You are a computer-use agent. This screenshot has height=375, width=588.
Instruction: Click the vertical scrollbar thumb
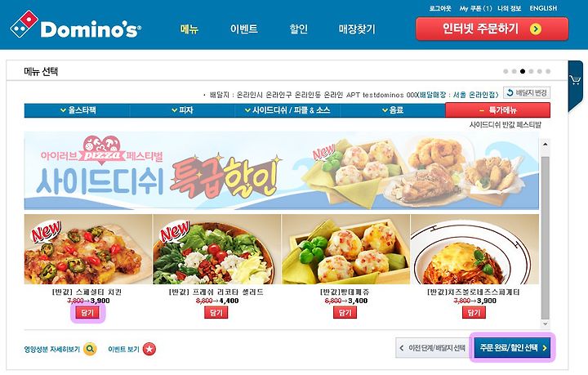point(546,238)
